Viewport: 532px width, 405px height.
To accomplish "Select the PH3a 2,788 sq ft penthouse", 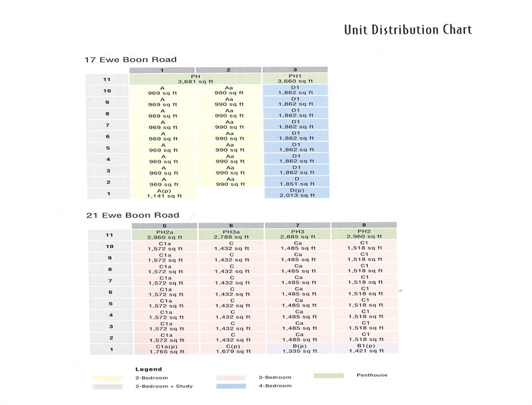I will [x=231, y=234].
